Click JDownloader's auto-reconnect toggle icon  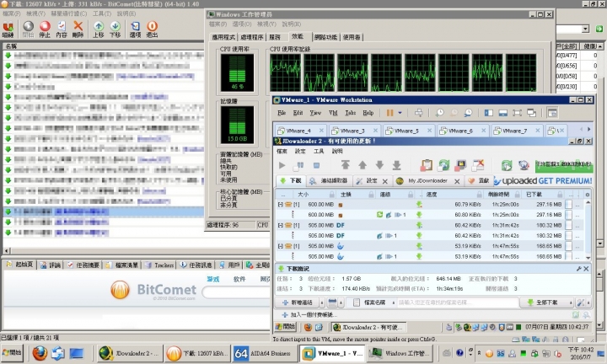(443, 165)
